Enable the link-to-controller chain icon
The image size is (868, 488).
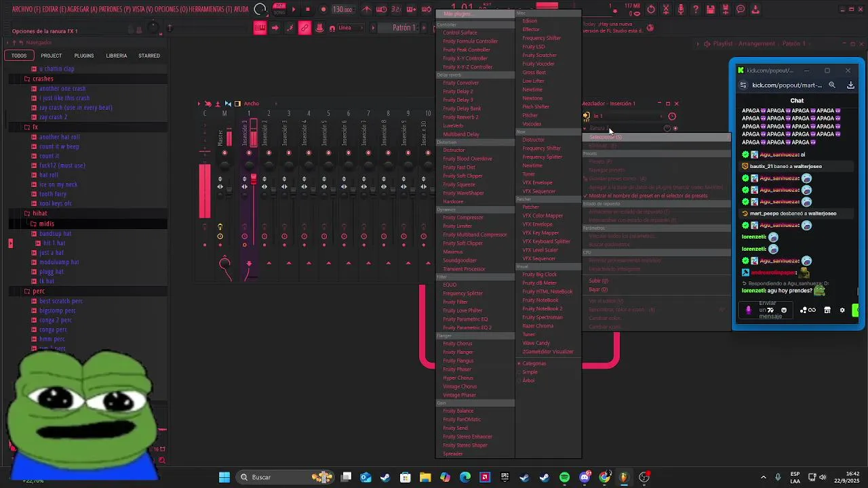pyautogui.click(x=304, y=28)
